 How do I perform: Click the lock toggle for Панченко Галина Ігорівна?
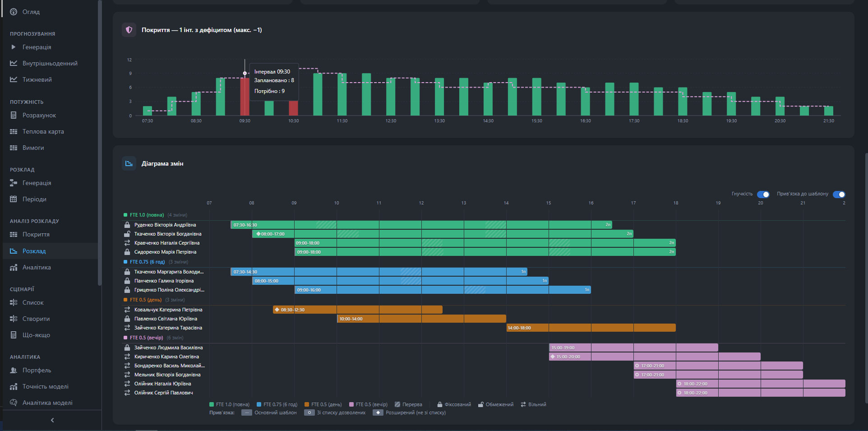click(x=127, y=281)
